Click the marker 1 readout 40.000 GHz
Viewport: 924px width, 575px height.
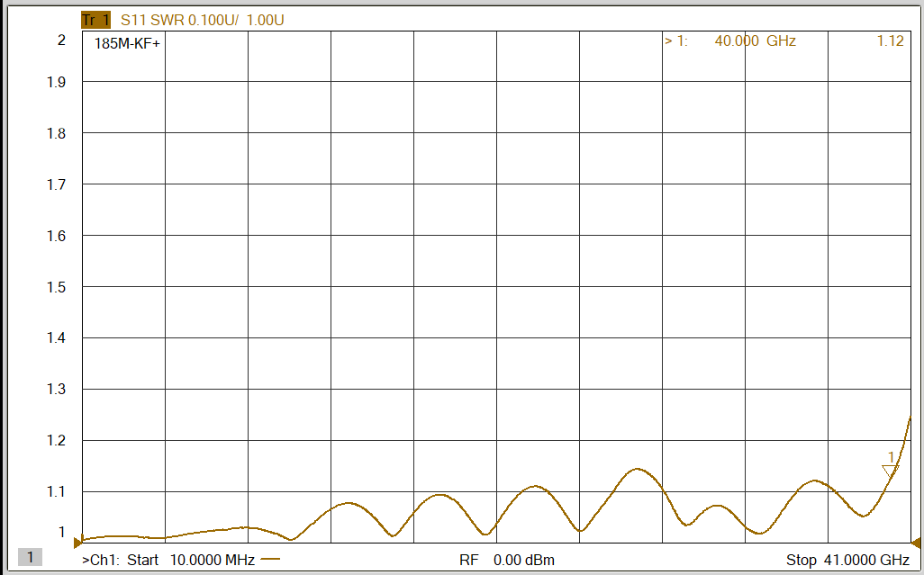point(730,40)
